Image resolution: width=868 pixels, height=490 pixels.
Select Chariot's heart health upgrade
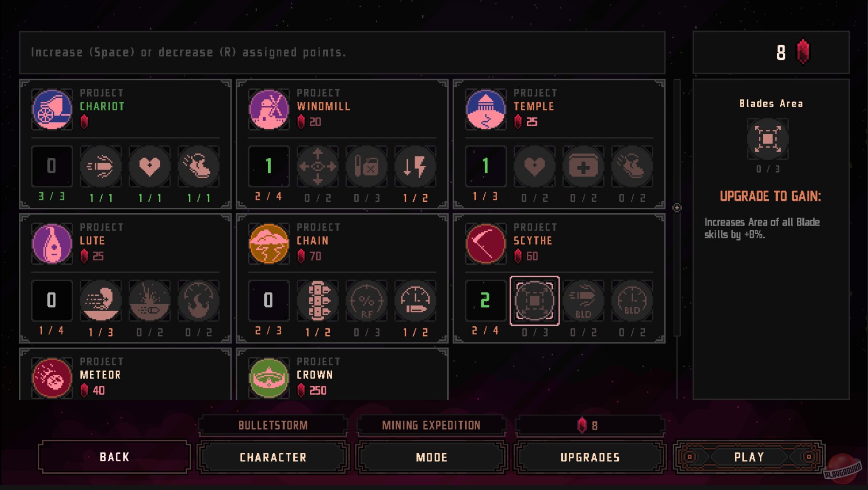150,166
